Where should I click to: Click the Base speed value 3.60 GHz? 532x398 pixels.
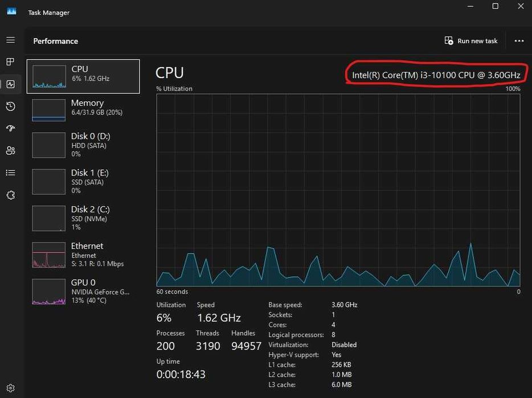tap(345, 305)
